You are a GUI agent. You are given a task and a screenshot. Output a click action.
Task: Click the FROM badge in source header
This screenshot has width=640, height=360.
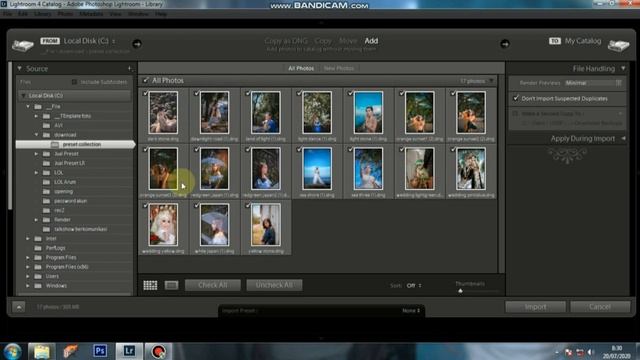coord(50,41)
